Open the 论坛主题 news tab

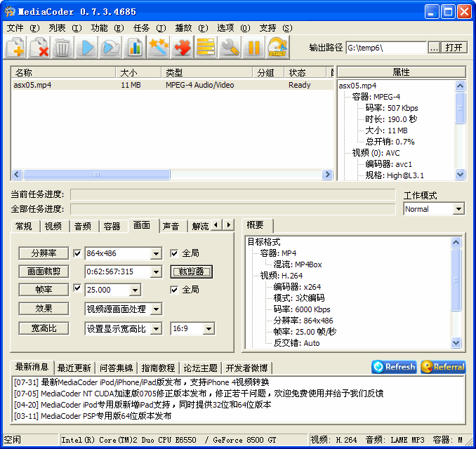[200, 368]
